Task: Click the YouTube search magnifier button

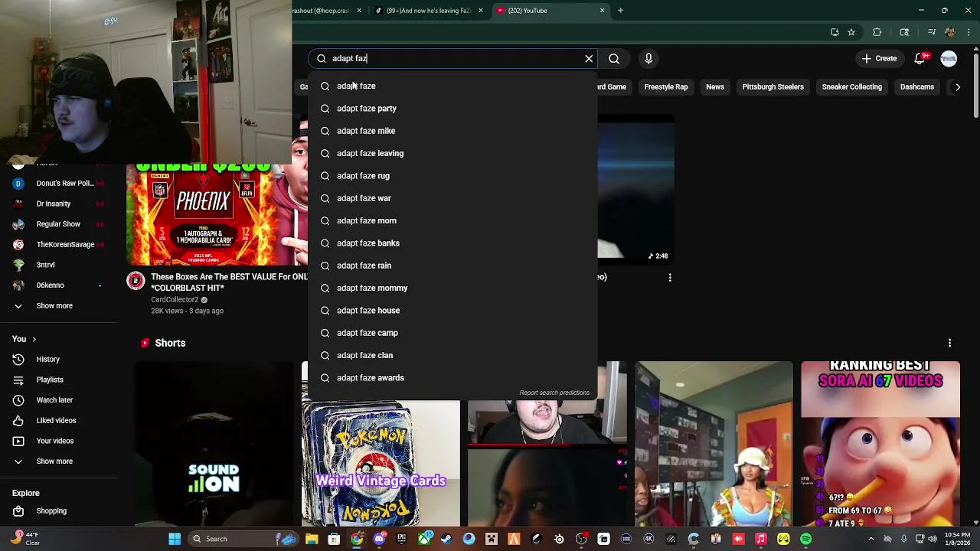Action: tap(614, 58)
